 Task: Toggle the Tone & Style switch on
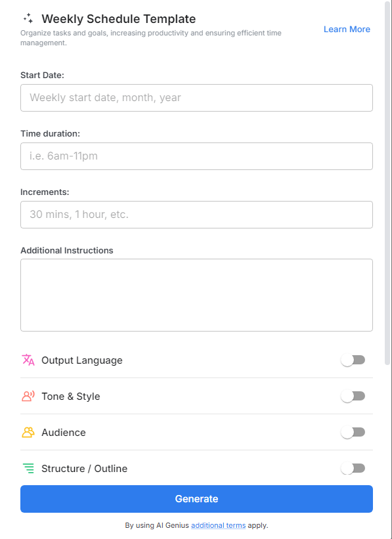pos(353,396)
